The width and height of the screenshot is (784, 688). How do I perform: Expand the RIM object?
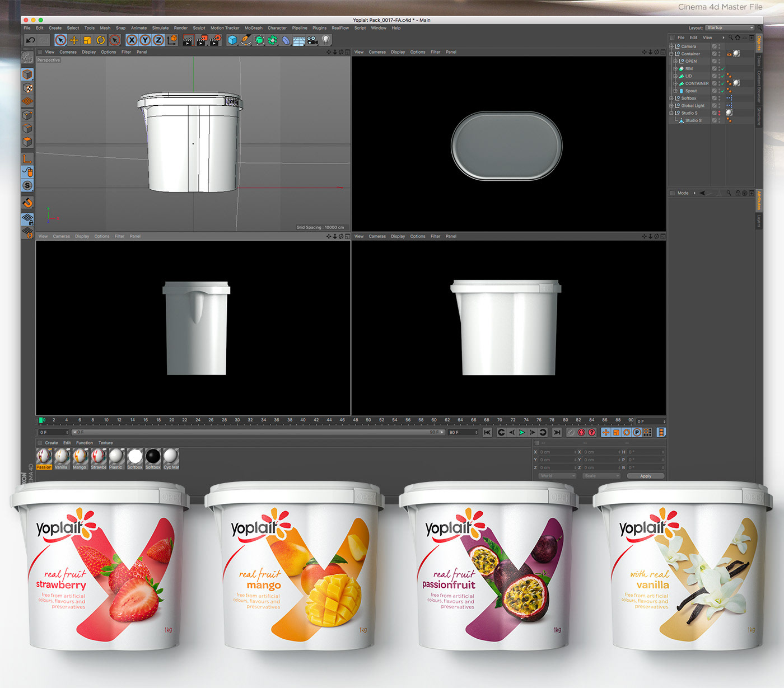675,68
